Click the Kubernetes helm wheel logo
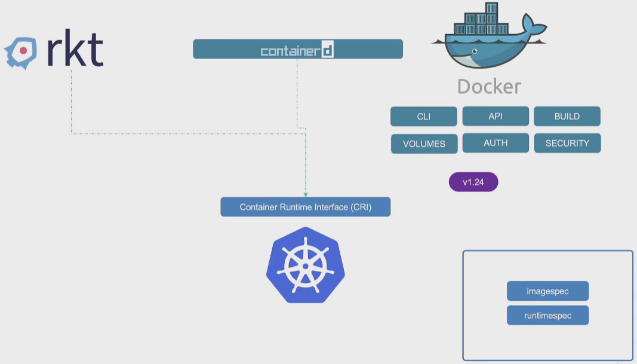637x364 pixels. (305, 265)
